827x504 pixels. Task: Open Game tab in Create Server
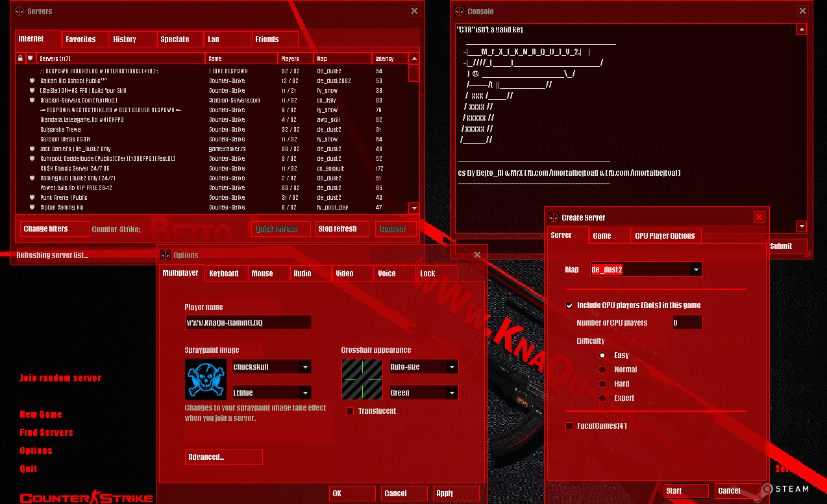(610, 236)
